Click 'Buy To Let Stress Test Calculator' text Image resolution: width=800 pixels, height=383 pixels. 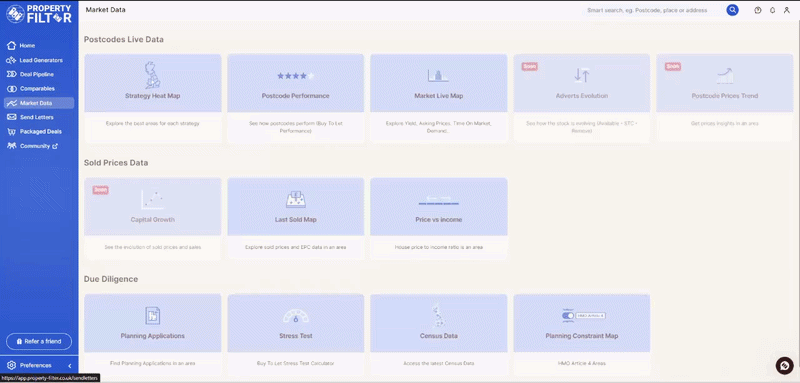point(296,363)
